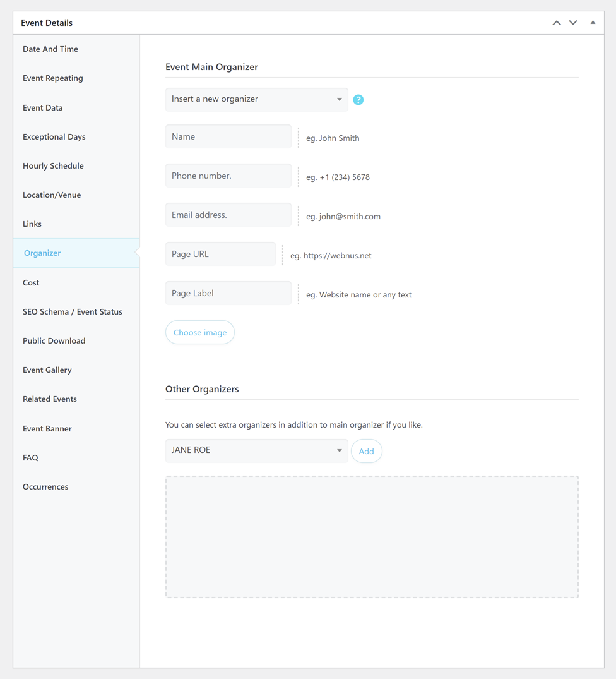This screenshot has height=679, width=616.
Task: Expand the JANE ROE organizers dropdown
Action: (256, 451)
